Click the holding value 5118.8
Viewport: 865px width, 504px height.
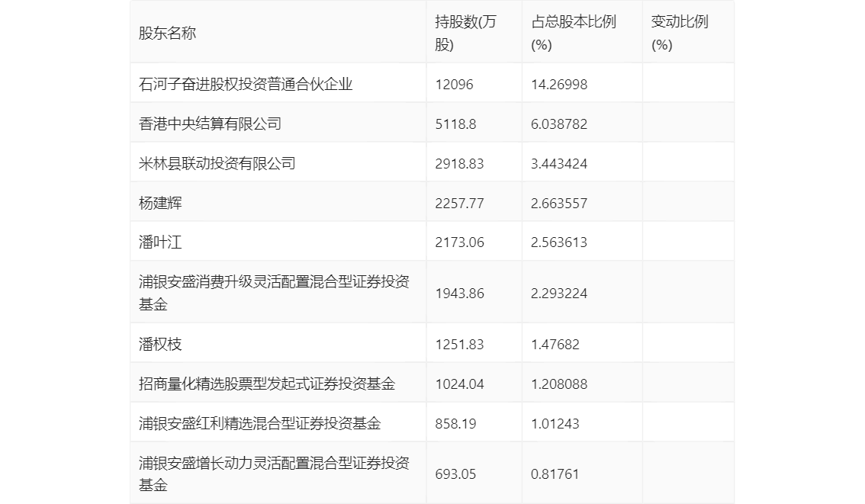tap(455, 124)
